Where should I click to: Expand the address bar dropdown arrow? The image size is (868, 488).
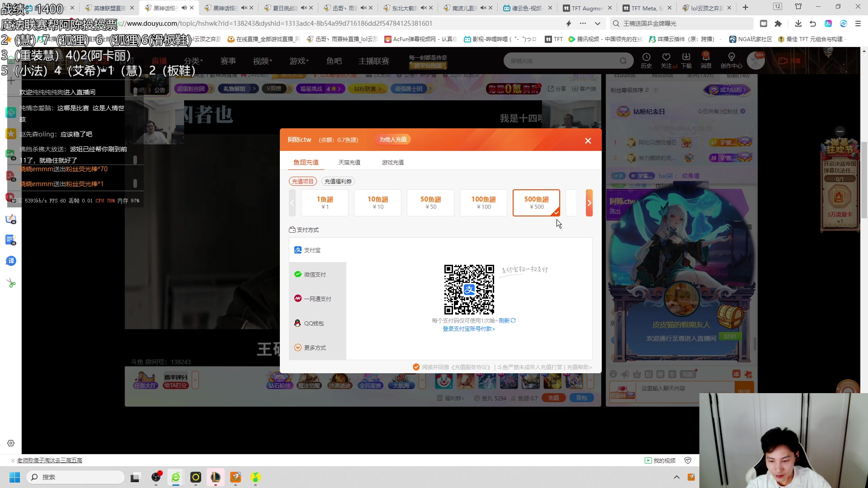(597, 23)
